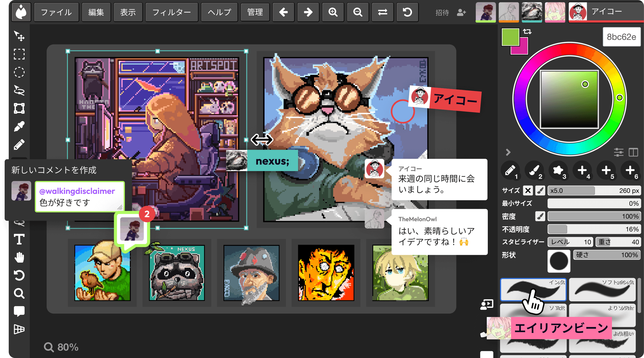The height and width of the screenshot is (358, 644).
Task: Open the ファイル menu
Action: tap(56, 12)
